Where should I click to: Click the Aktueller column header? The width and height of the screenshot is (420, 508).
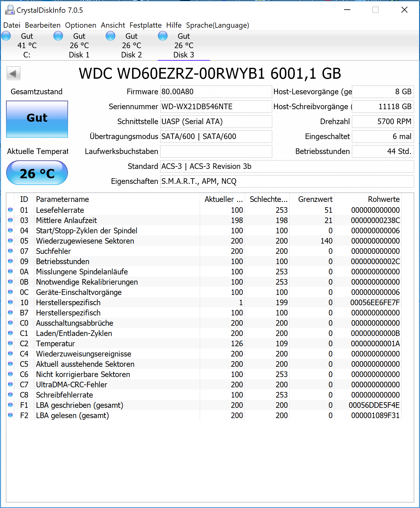pos(222,199)
